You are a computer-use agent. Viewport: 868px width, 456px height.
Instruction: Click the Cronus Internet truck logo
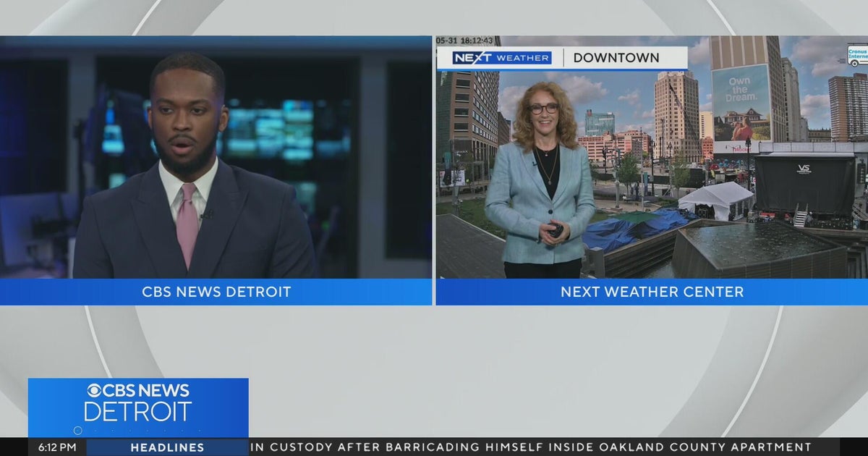point(857,55)
